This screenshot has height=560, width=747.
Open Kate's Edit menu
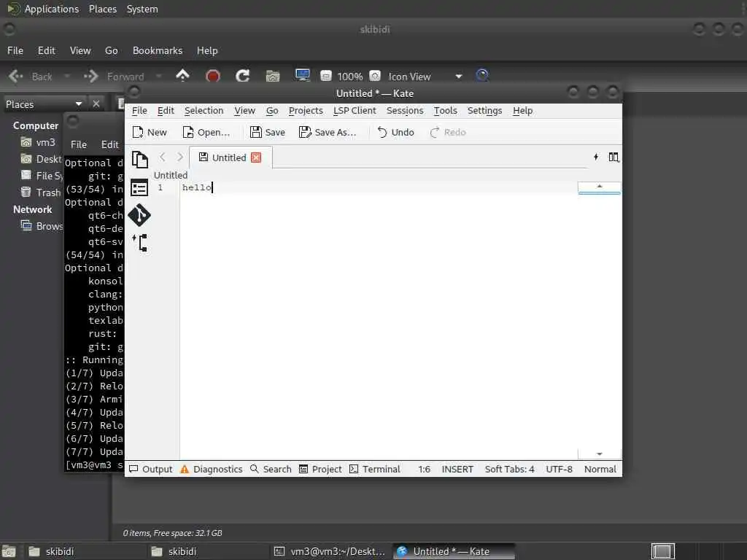click(166, 111)
